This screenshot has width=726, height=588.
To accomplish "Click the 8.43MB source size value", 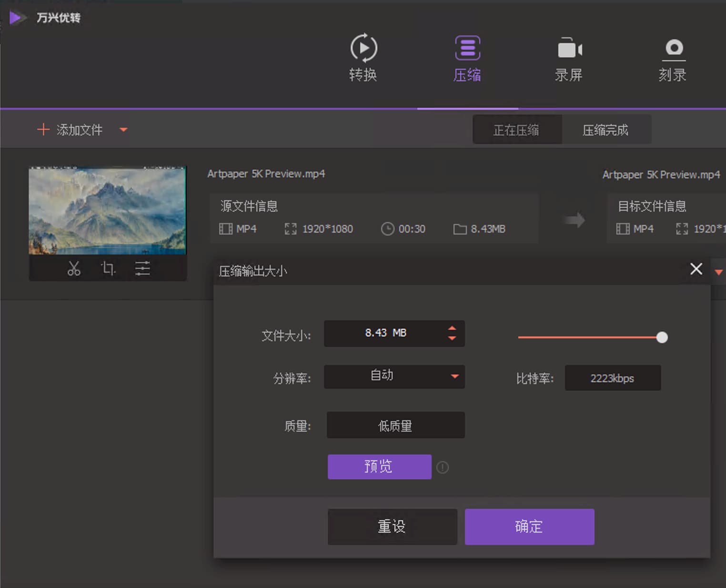I will pos(488,229).
